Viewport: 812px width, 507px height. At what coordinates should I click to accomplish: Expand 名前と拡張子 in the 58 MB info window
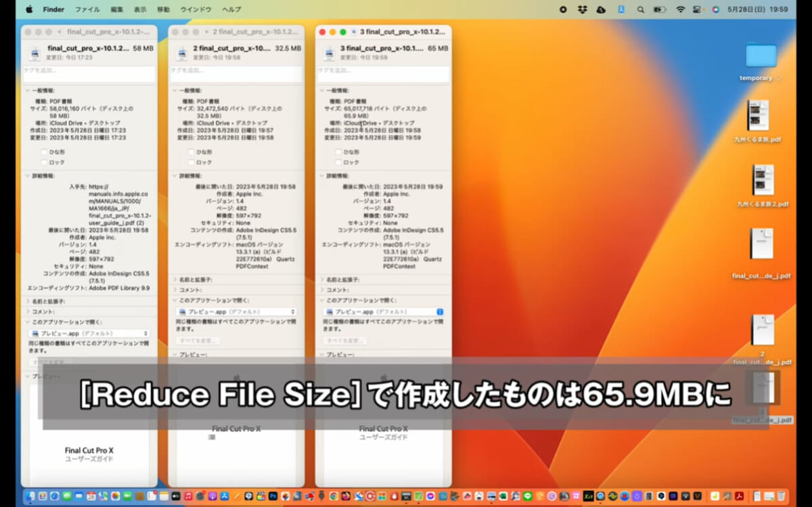[x=27, y=301]
